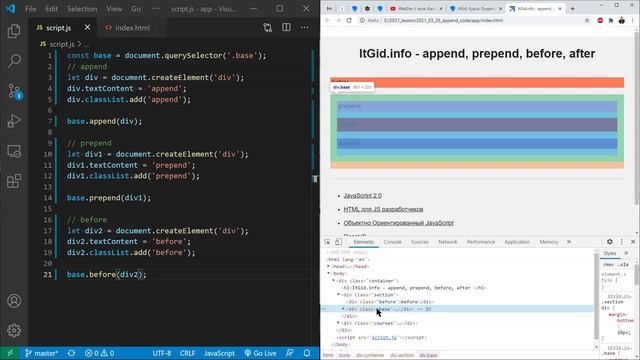Open the Go menu in VS Code
This screenshot has height=360, width=640.
click(x=136, y=9)
